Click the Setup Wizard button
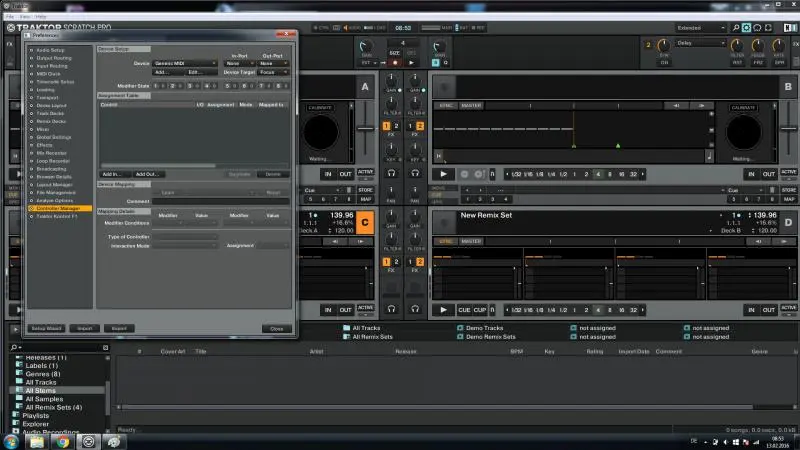The image size is (800, 450). pyautogui.click(x=45, y=328)
